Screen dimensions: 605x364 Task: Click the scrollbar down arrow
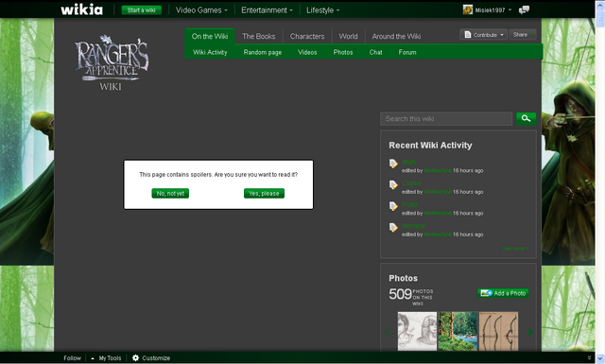tap(600, 357)
